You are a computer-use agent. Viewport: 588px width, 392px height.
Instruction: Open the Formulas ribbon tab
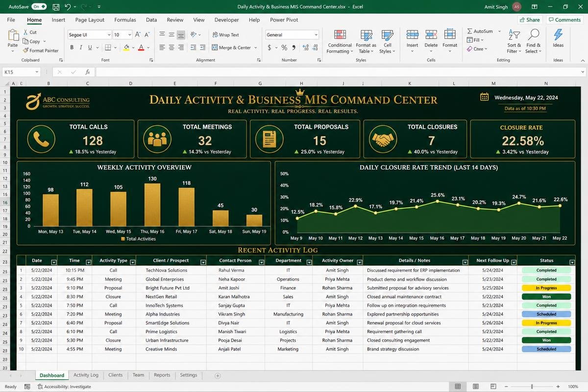pos(125,20)
